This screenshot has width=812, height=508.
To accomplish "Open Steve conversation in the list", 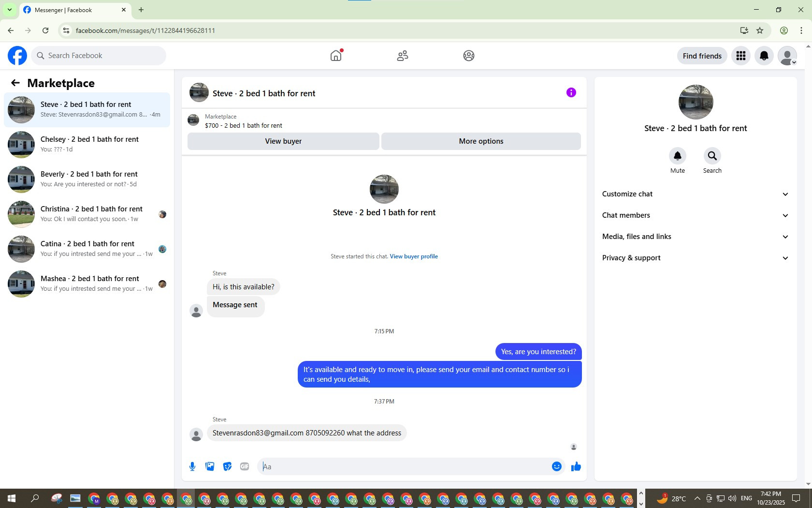I will (x=87, y=110).
